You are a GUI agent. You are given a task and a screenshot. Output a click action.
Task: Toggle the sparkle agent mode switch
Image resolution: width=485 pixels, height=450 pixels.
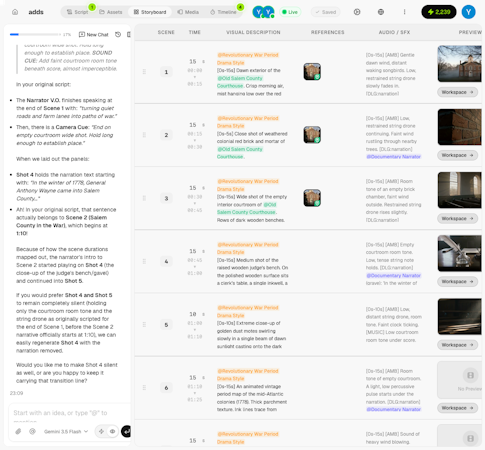click(101, 431)
